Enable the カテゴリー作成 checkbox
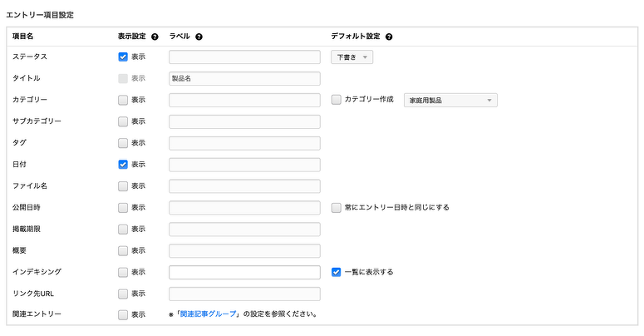 coord(337,100)
